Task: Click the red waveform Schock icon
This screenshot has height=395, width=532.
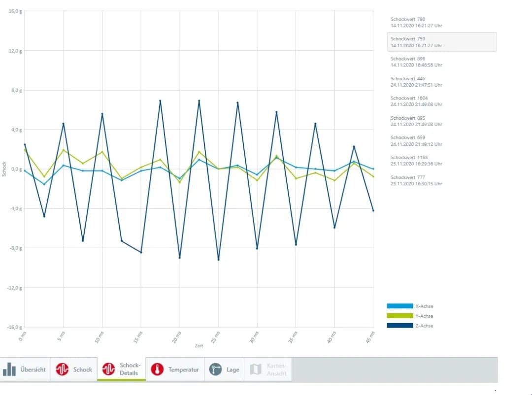Action: (x=62, y=369)
